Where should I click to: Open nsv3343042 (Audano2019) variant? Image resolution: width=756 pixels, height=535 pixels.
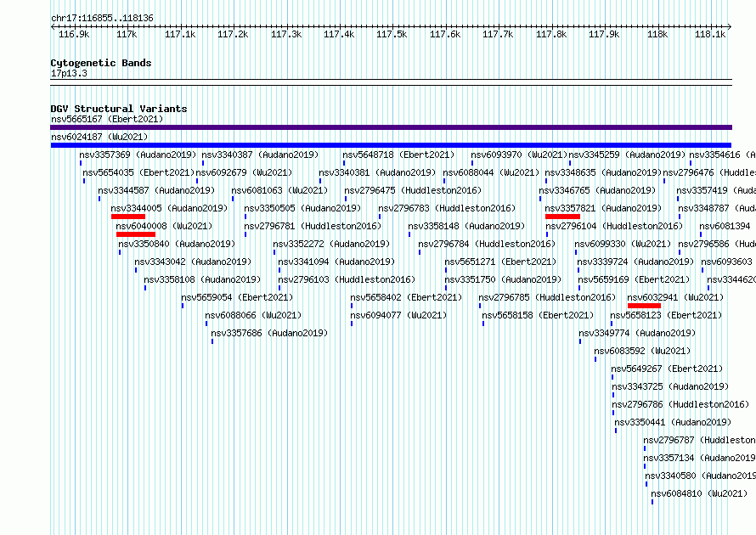tap(194, 262)
